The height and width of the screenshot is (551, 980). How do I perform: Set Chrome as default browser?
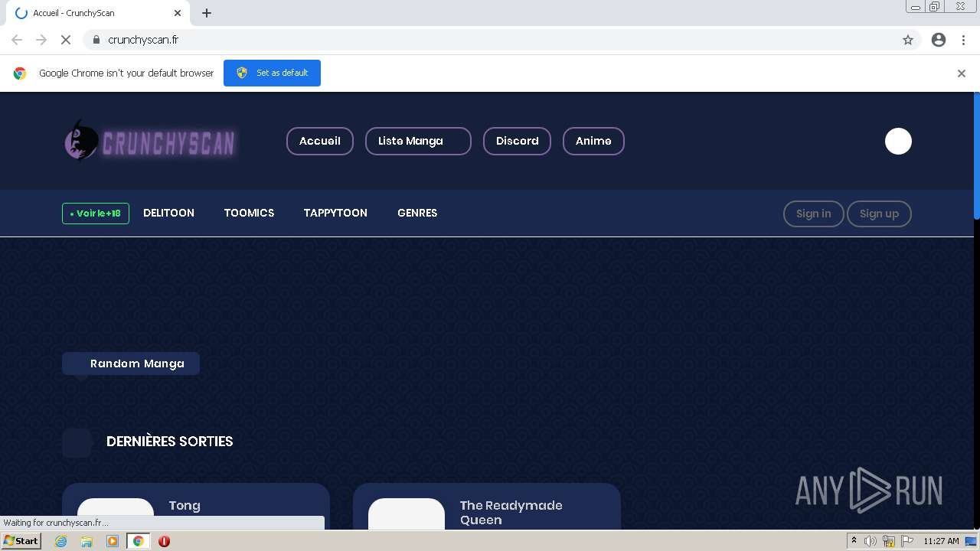point(272,73)
